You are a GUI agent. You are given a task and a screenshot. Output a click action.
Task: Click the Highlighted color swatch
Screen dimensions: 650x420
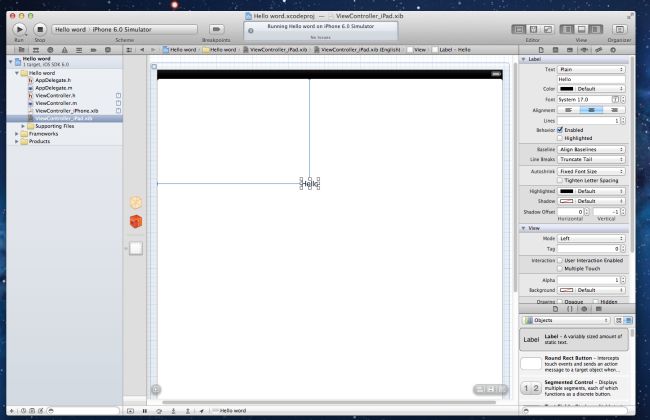pyautogui.click(x=566, y=191)
